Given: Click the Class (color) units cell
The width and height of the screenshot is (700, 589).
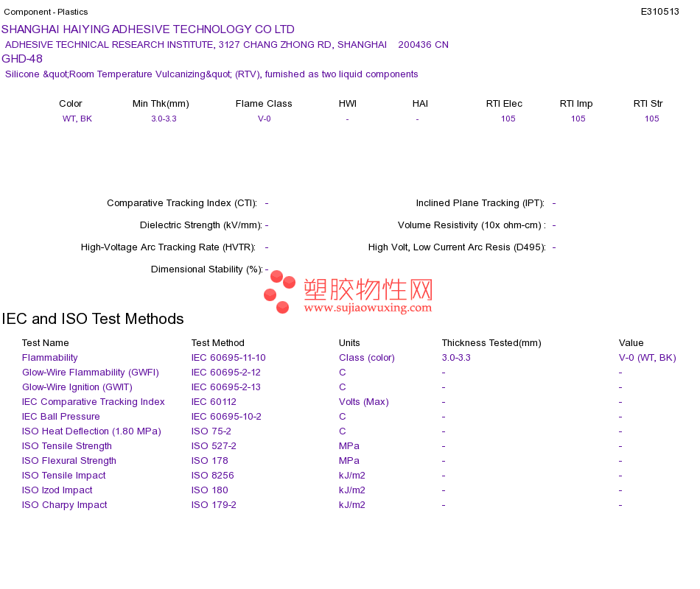Looking at the screenshot, I should coord(367,357).
